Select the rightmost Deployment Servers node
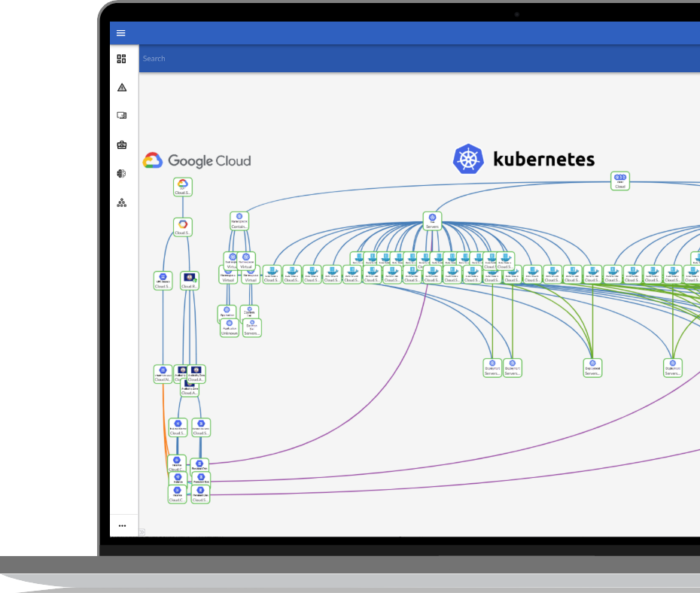The width and height of the screenshot is (700, 593). click(673, 368)
